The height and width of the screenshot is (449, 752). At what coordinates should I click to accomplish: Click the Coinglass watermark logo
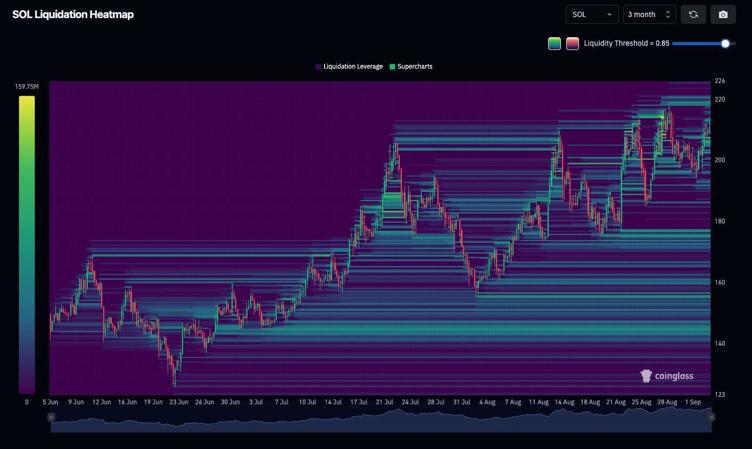667,376
